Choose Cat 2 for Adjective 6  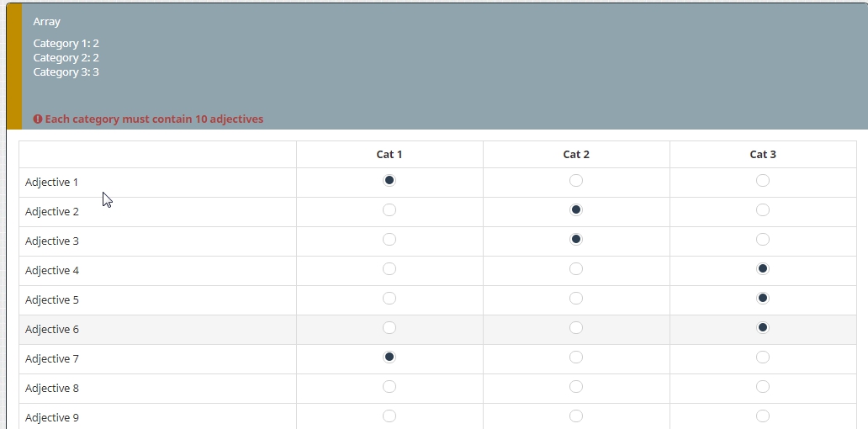point(576,328)
